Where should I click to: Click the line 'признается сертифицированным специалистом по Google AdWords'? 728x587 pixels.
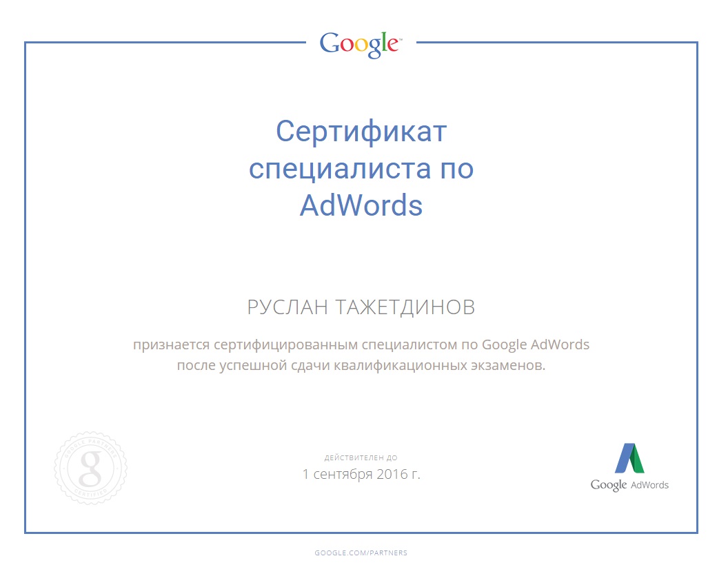(x=361, y=344)
